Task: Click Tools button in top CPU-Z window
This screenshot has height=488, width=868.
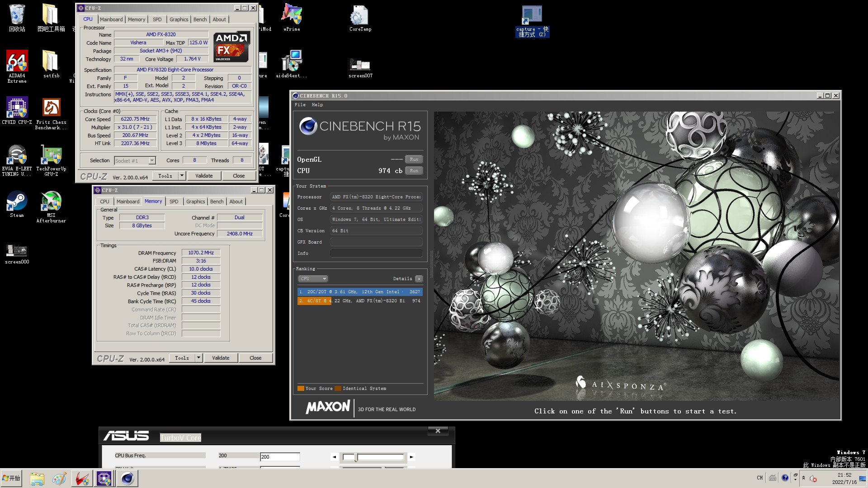Action: [x=165, y=176]
